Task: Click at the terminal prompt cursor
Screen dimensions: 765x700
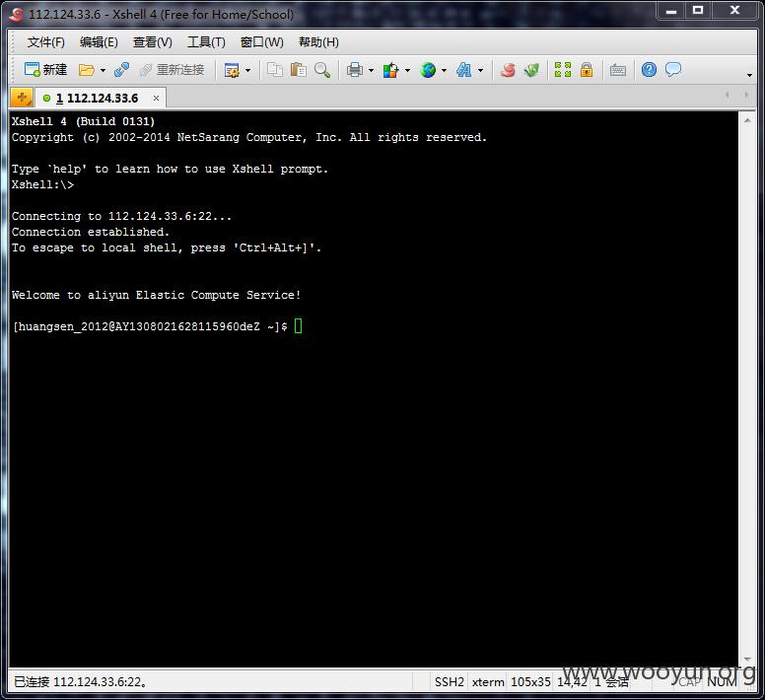Action: click(298, 326)
